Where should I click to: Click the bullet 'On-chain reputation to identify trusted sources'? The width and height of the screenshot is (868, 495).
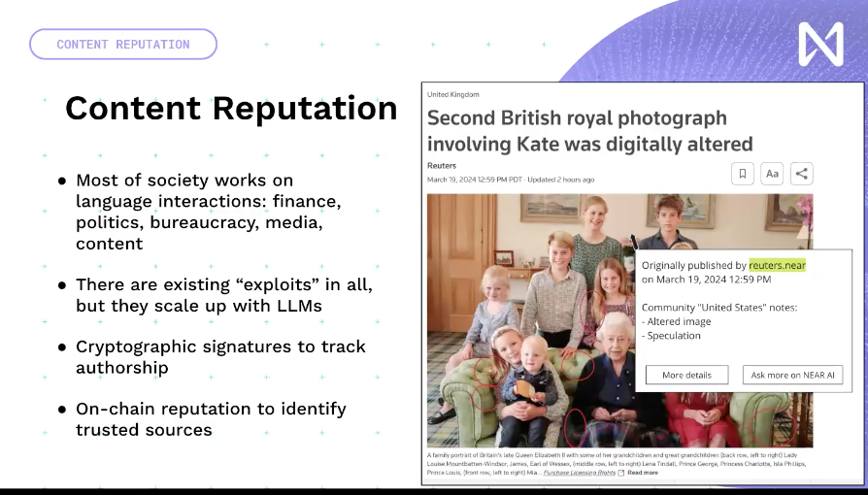211,419
